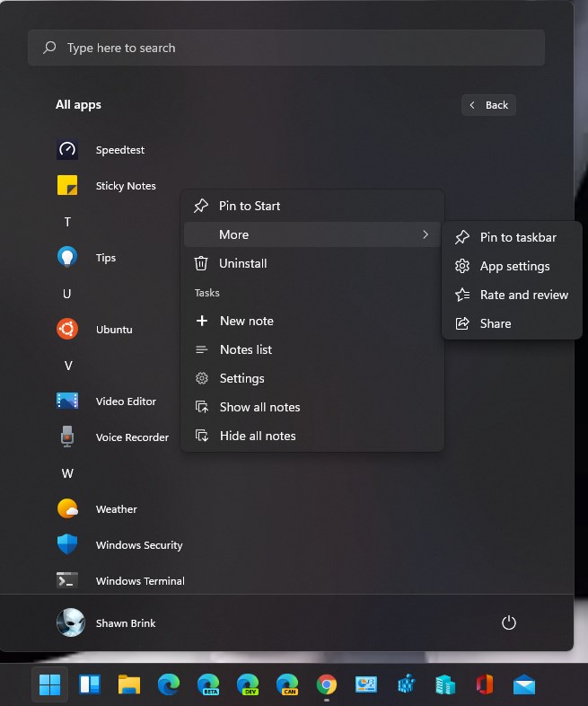Image resolution: width=588 pixels, height=706 pixels.
Task: Open Windows Security via its shield icon
Action: pos(67,544)
